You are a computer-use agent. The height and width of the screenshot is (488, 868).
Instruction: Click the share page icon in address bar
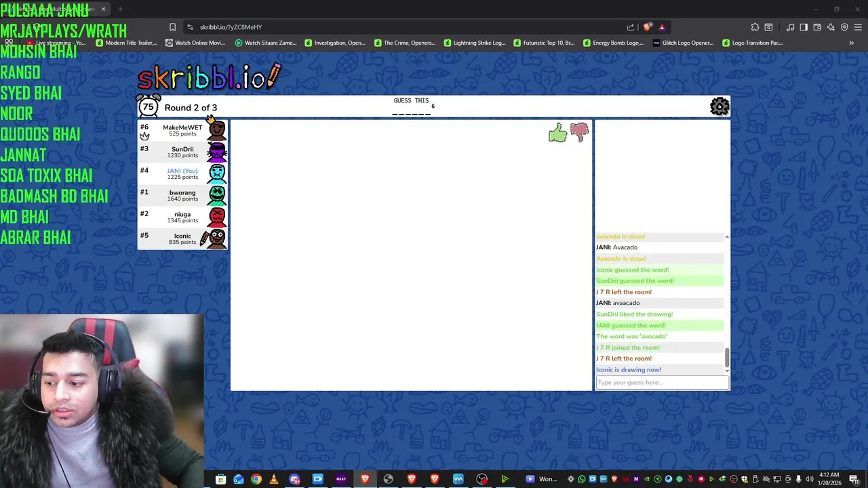[x=631, y=27]
